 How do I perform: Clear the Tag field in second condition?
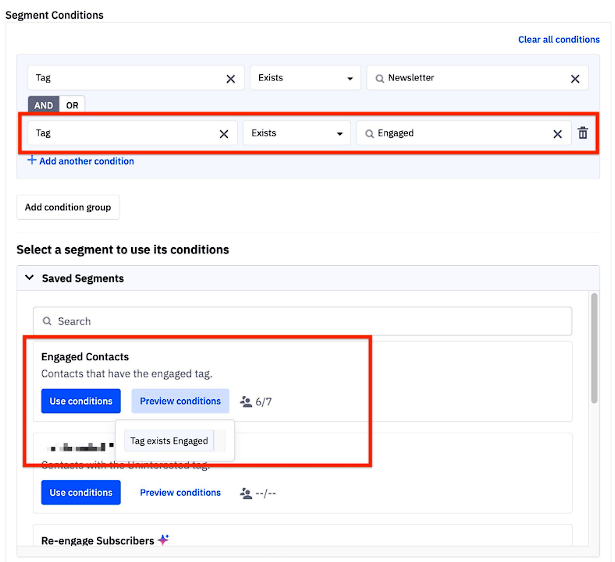coord(224,134)
